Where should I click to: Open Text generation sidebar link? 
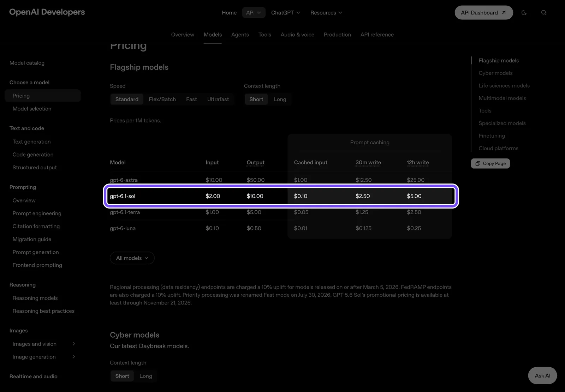[x=31, y=141]
